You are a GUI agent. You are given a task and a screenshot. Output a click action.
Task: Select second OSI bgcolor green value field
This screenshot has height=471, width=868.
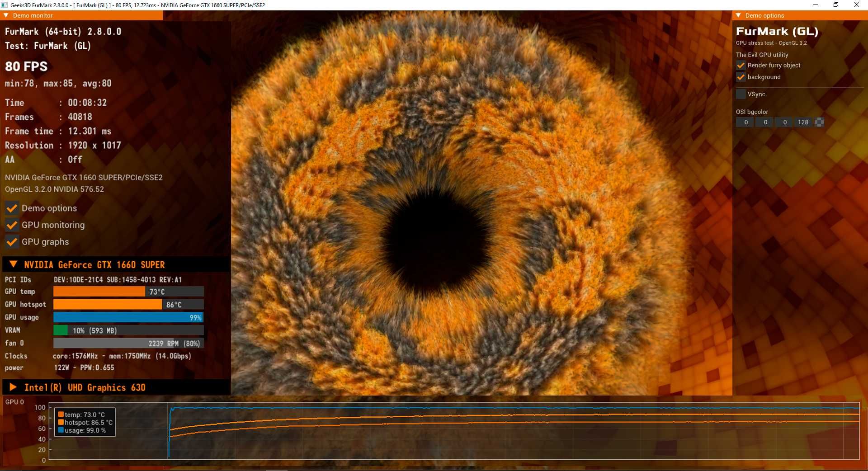click(765, 122)
